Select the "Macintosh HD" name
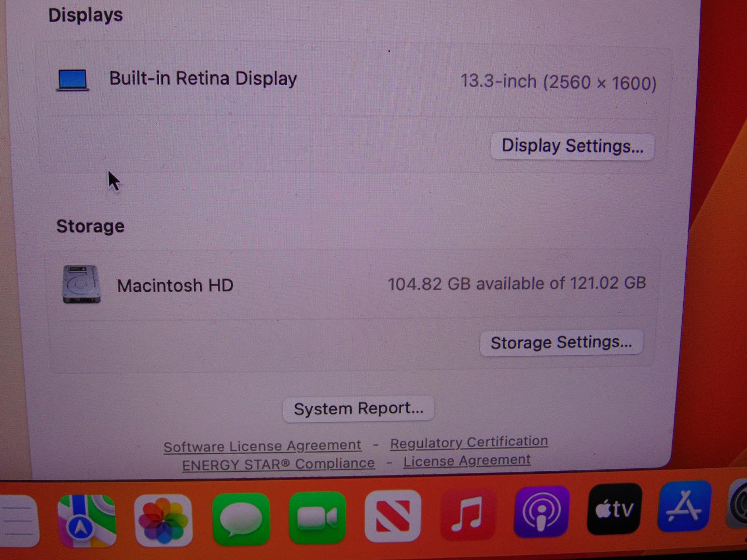Viewport: 747px width, 560px height. (x=175, y=285)
